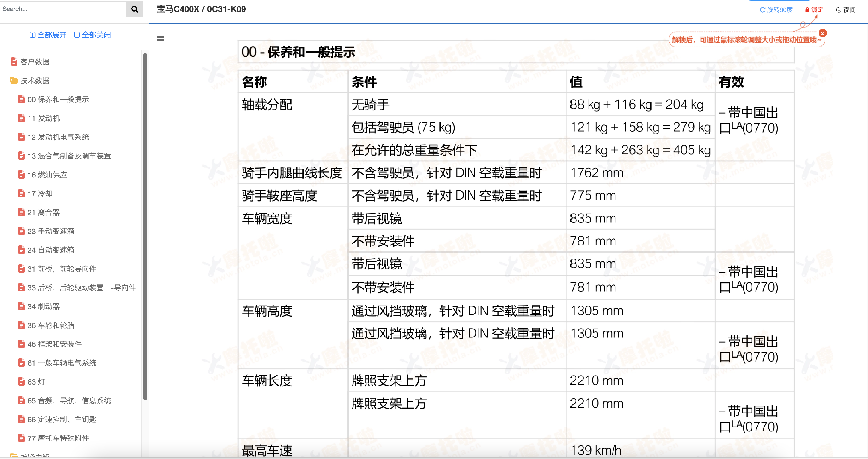Click the value 121 kg + 158 kg = 279 kg
This screenshot has width=868, height=459.
pyautogui.click(x=640, y=127)
